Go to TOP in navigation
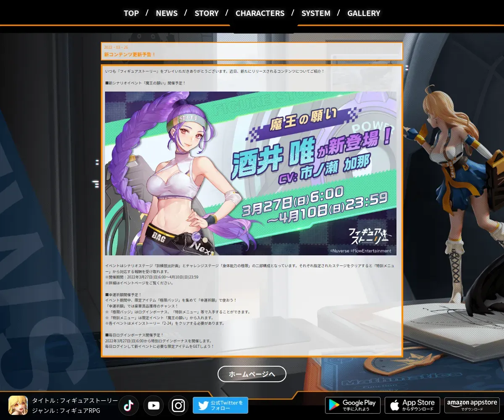Screen dimensions: 504x420 click(131, 13)
